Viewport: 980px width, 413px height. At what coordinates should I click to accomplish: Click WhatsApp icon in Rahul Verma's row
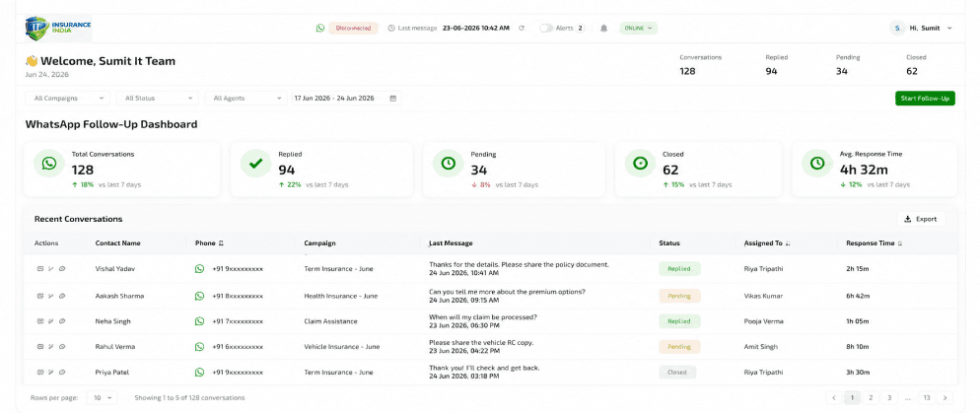199,346
